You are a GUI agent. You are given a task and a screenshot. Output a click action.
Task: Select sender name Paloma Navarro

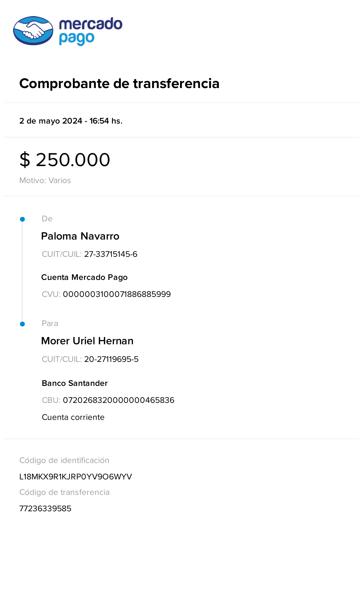pyautogui.click(x=80, y=236)
